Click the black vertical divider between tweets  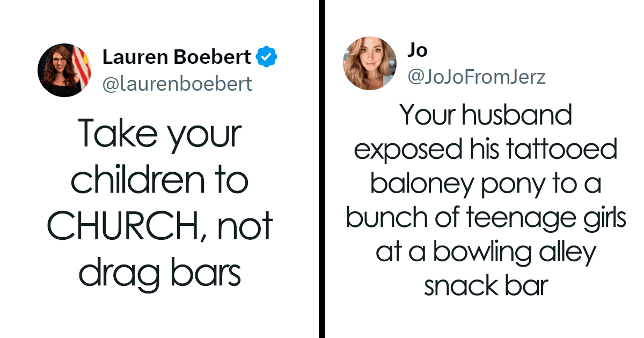(x=321, y=169)
